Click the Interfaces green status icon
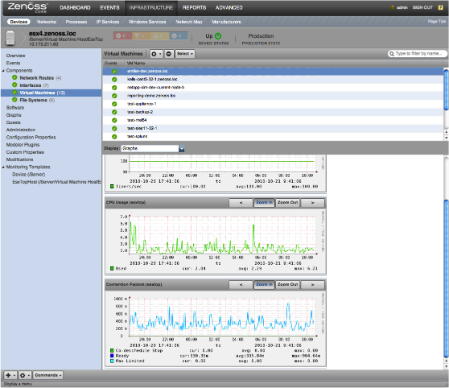This screenshot has width=449, height=388. pos(14,85)
